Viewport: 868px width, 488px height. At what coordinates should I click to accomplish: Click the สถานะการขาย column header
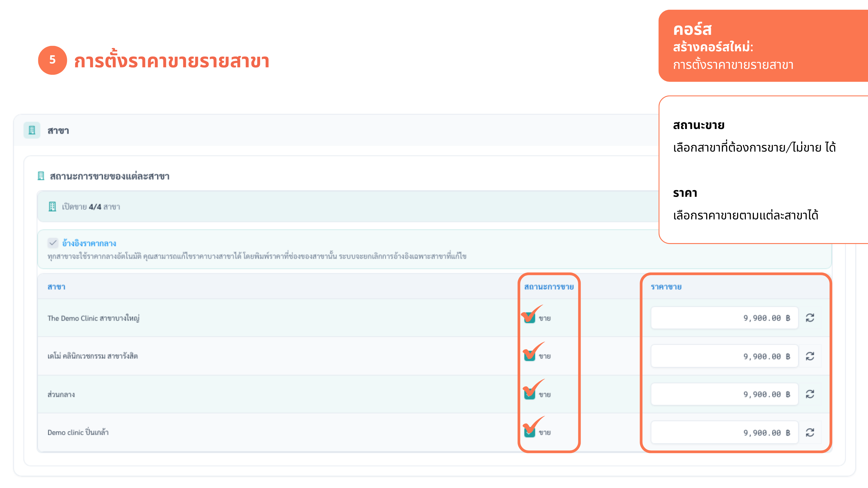(549, 287)
